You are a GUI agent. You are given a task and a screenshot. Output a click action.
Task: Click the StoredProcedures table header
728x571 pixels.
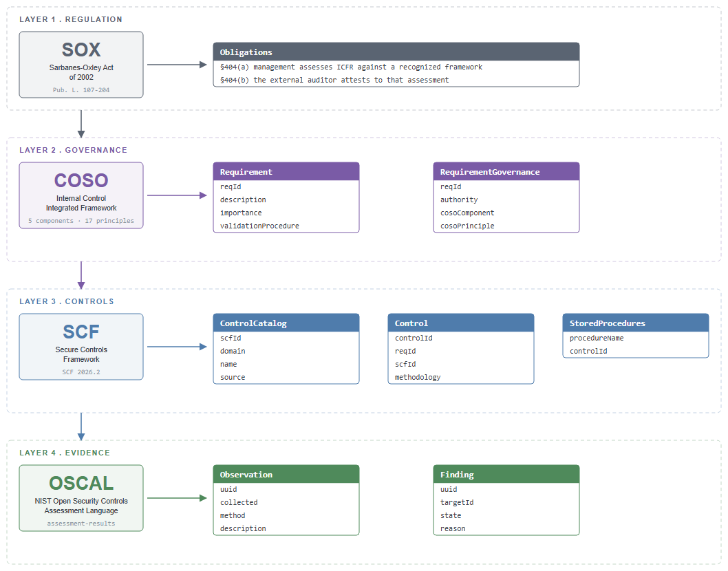pos(636,323)
